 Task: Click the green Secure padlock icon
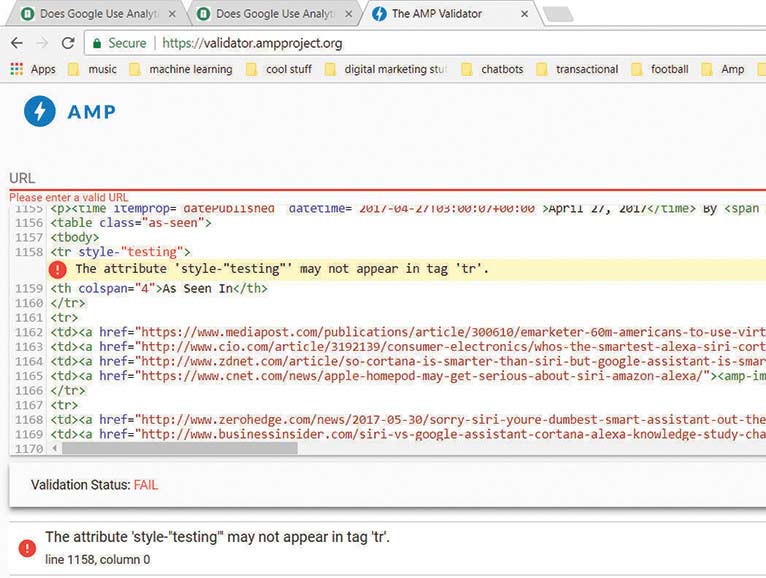point(97,43)
